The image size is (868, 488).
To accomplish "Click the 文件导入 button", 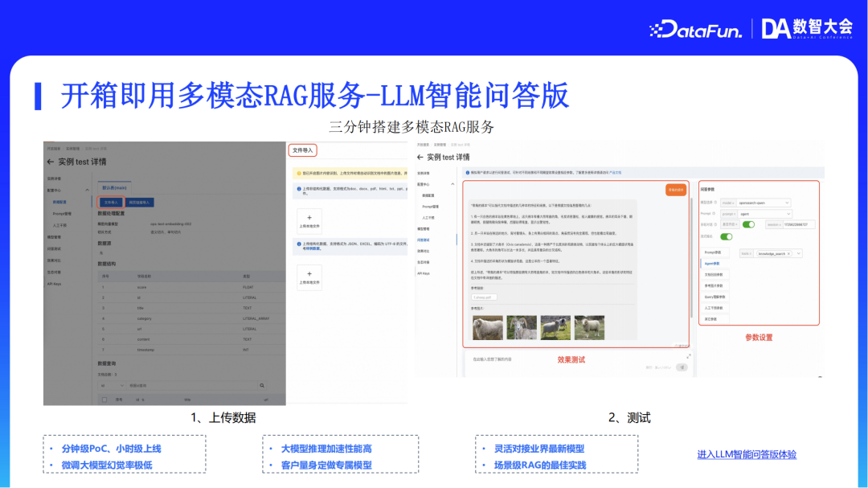I will (x=112, y=201).
